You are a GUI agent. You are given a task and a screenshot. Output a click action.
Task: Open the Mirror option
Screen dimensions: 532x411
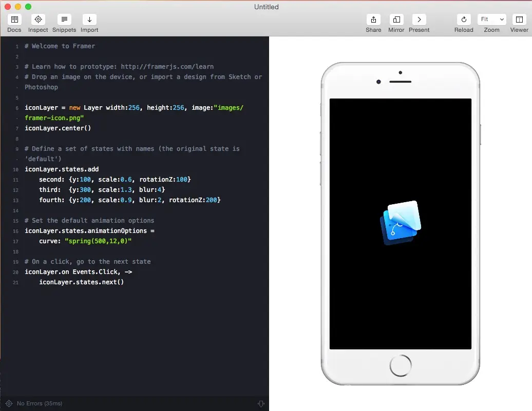pyautogui.click(x=396, y=19)
